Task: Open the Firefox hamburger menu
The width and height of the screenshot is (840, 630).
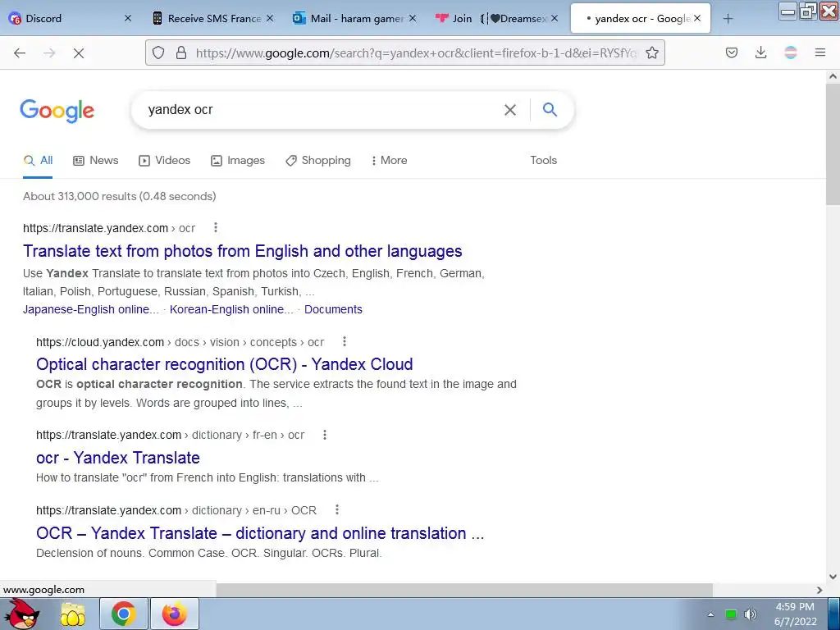Action: [820, 52]
